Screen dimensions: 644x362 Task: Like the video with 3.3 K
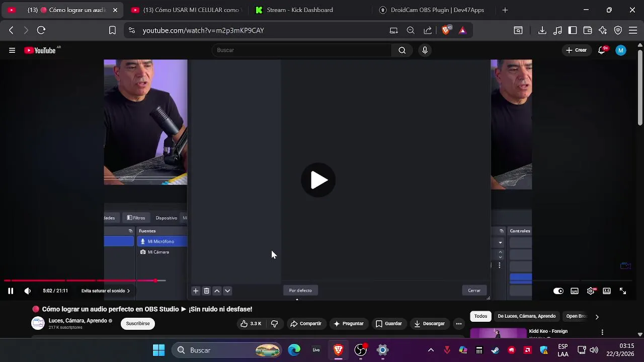pos(251,324)
